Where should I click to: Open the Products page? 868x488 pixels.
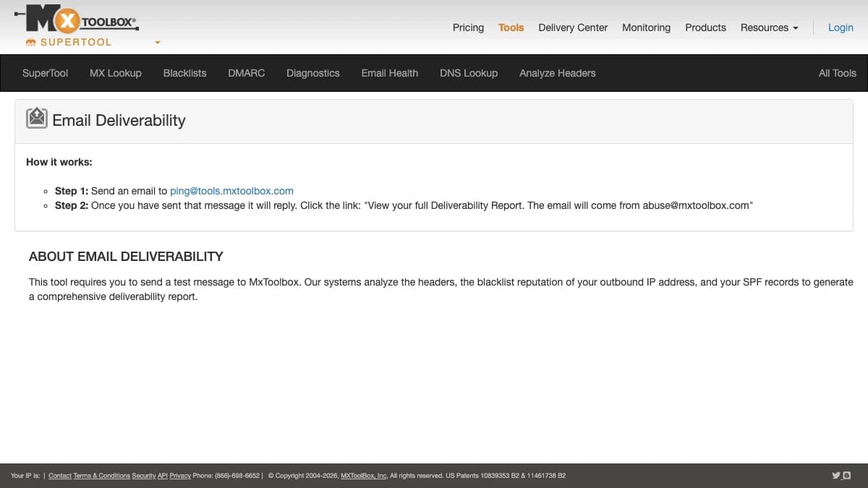(x=705, y=27)
